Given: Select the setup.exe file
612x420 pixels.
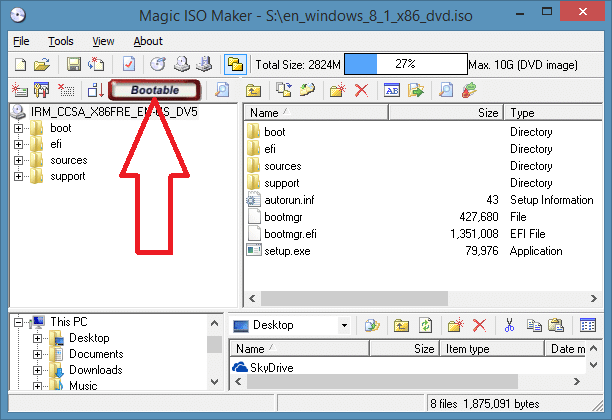Looking at the screenshot, I should 287,251.
